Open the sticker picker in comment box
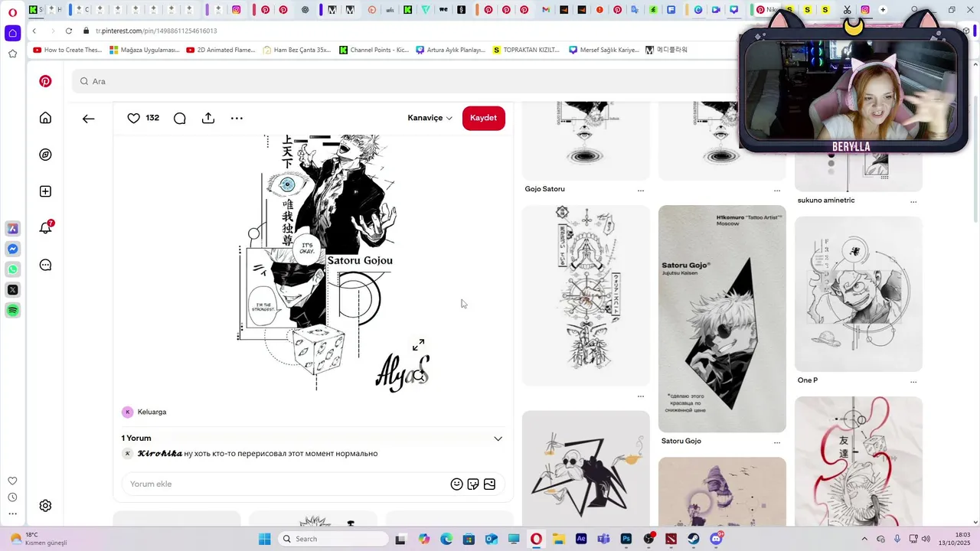This screenshot has height=551, width=980. (473, 484)
